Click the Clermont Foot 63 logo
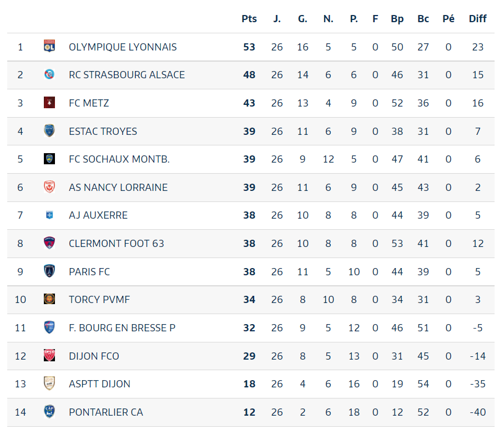This screenshot has height=429, width=504. [49, 243]
